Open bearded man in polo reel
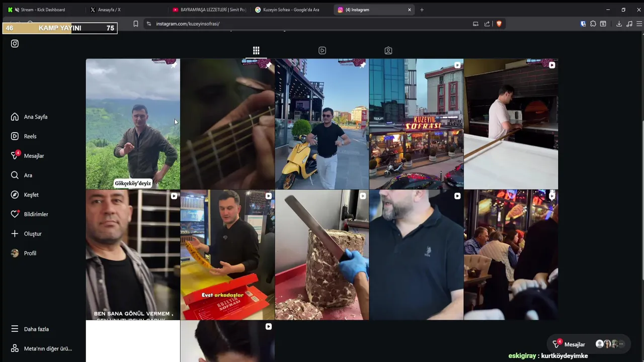 coord(416,255)
